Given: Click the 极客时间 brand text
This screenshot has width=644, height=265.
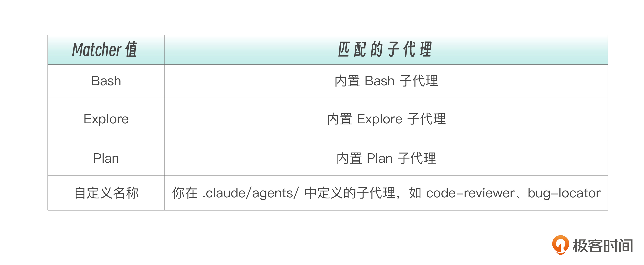Looking at the screenshot, I should coord(602,246).
